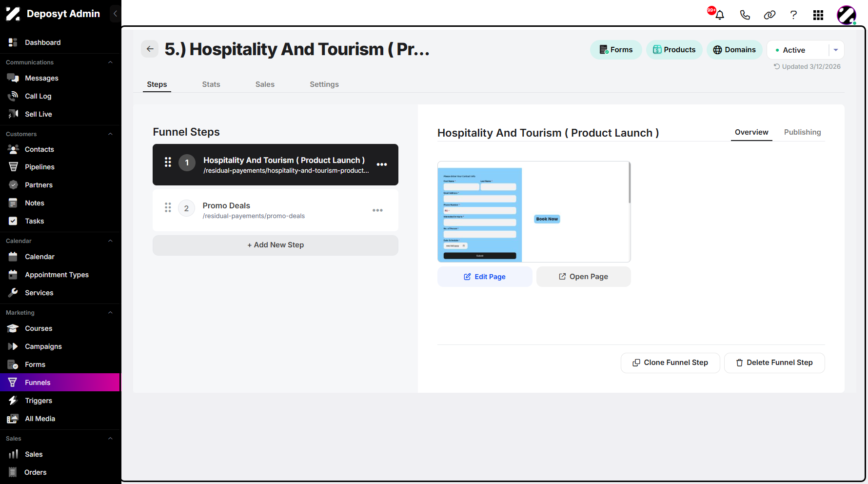Switch to the Stats tab
Viewport: 868px width, 484px height.
coord(211,84)
